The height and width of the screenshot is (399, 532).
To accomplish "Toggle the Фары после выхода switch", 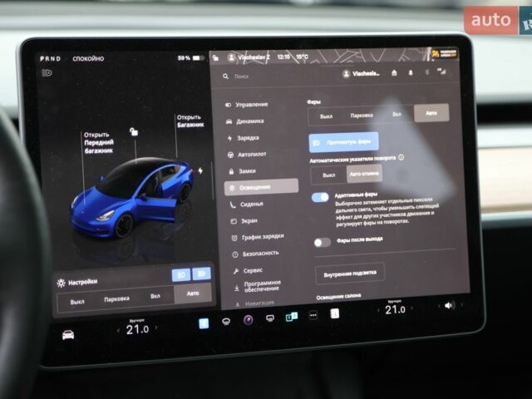I will [x=323, y=242].
